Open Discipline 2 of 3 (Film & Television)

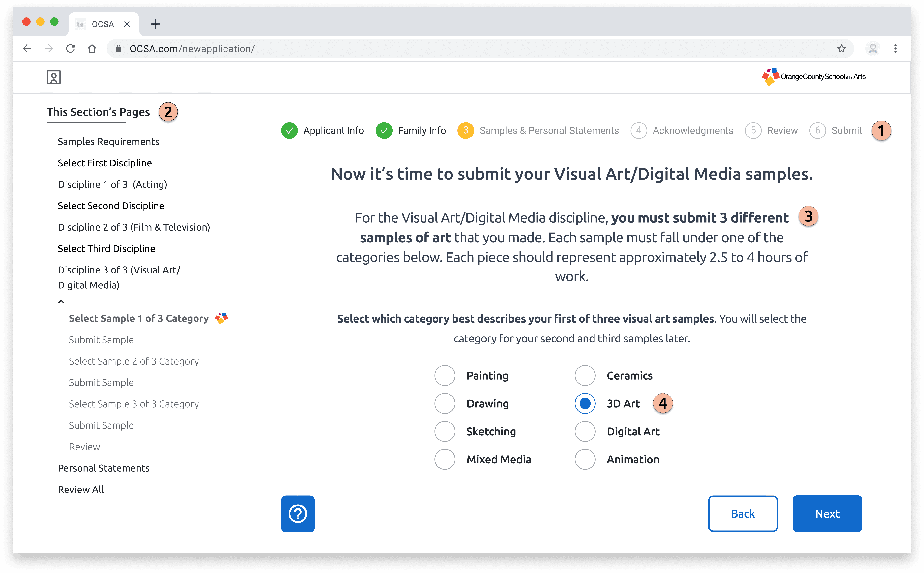pos(134,227)
